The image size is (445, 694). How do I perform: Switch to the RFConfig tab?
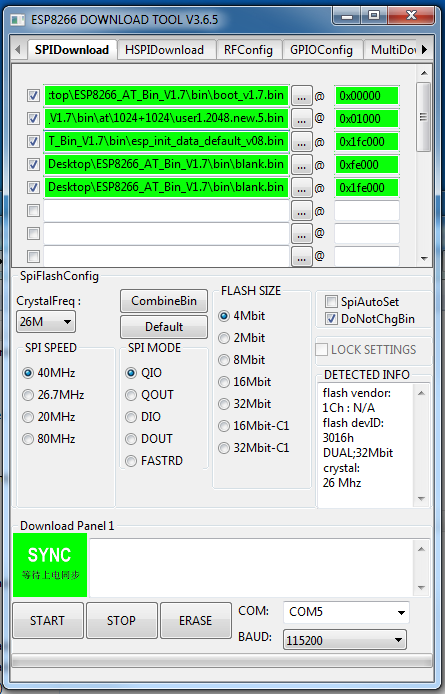[x=248, y=50]
